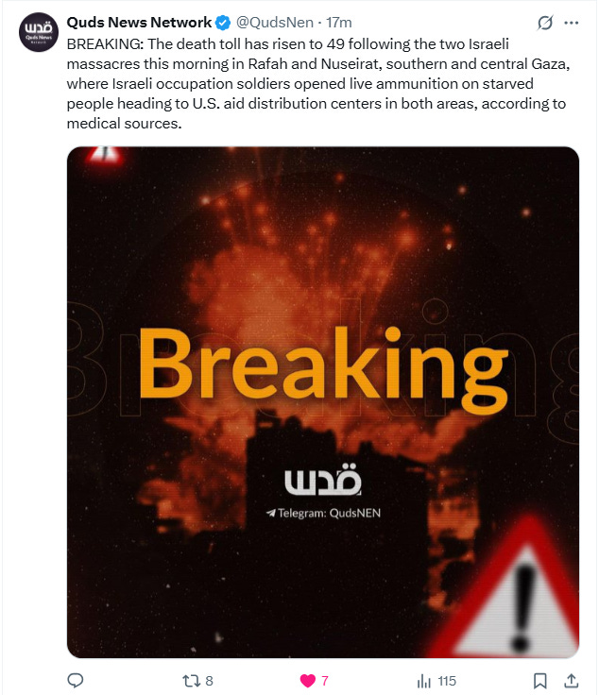
Task: Open the Quds News Network display name
Action: [x=139, y=22]
